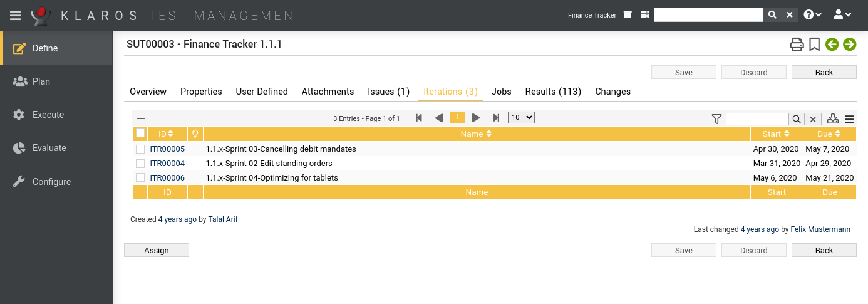
Task: Switch to the Properties tab
Action: [201, 92]
